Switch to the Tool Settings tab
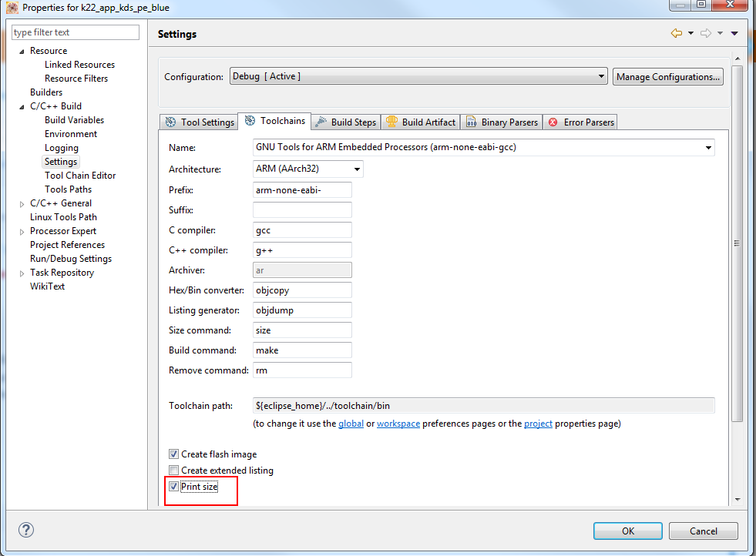 (x=199, y=122)
